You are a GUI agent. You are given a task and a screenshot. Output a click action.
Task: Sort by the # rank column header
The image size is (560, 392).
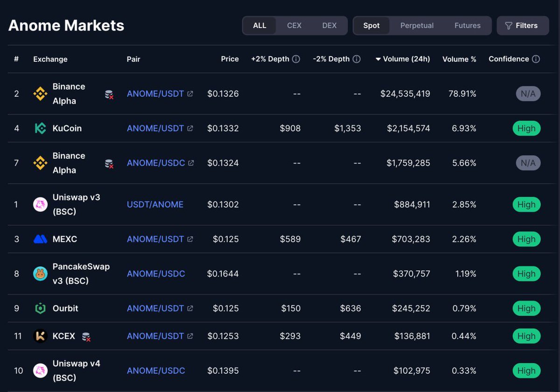click(16, 59)
